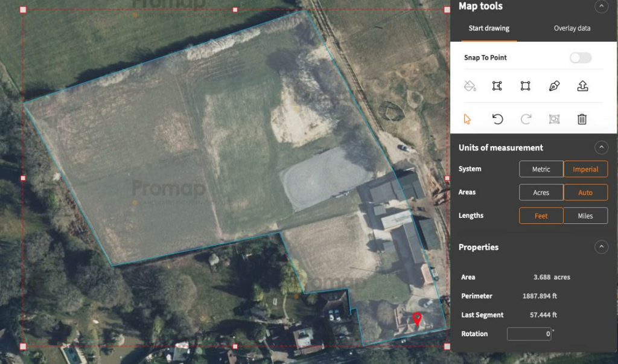Image resolution: width=618 pixels, height=364 pixels.
Task: Set lengths to Miles
Action: pos(585,216)
